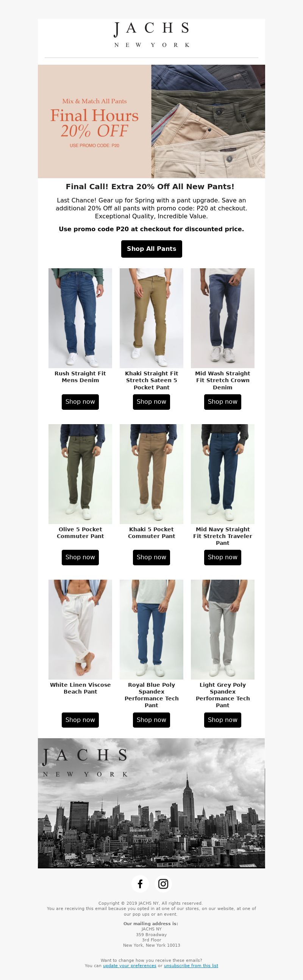Shop now for Mid Wash Stretch Crown Denim
Image resolution: width=303 pixels, height=980 pixels.
tap(223, 402)
